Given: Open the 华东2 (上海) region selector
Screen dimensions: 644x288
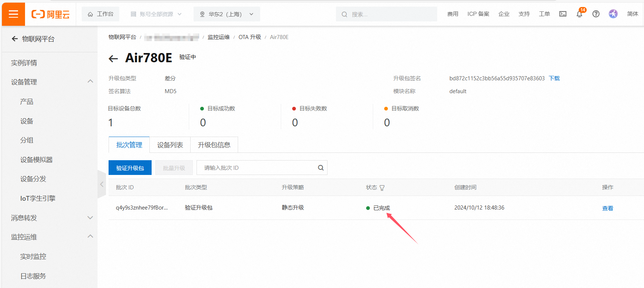Looking at the screenshot, I should click(x=227, y=14).
